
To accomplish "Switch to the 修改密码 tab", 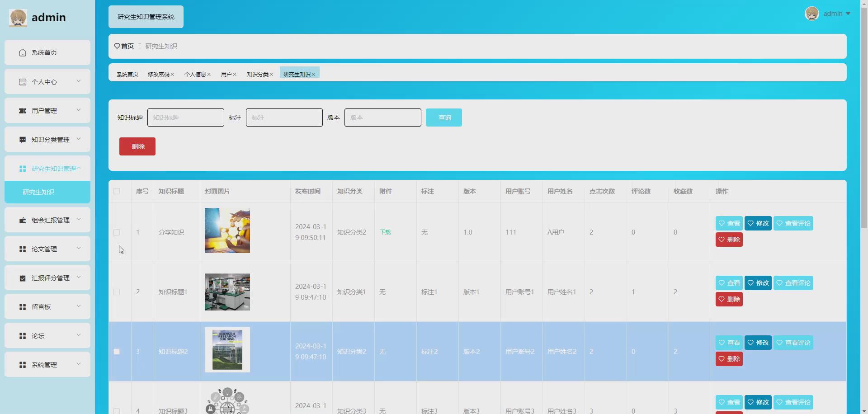I will coord(159,75).
